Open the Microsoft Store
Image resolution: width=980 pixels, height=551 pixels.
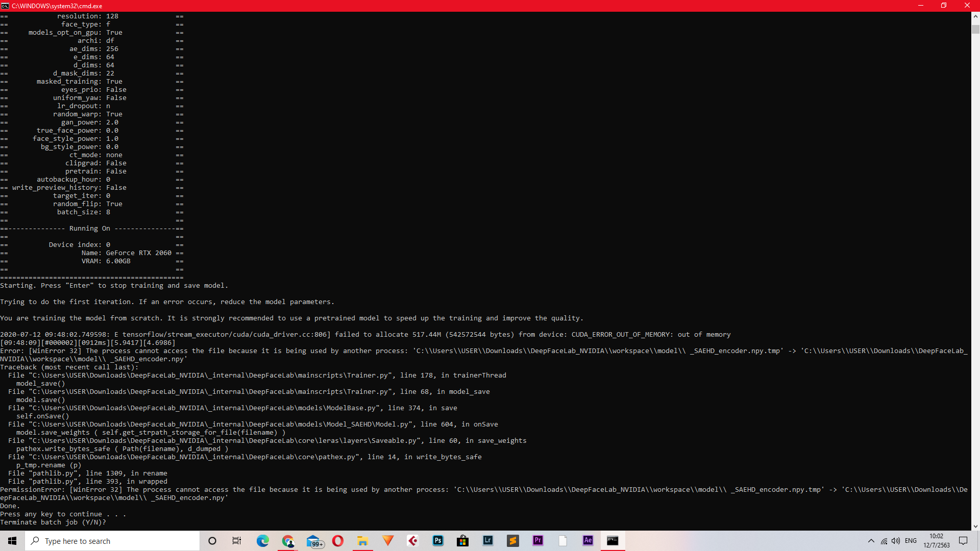(x=463, y=541)
